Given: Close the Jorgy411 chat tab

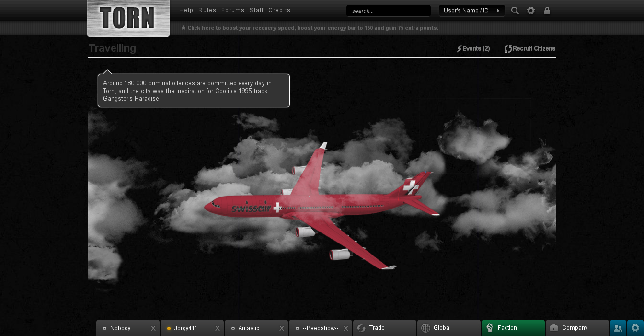Looking at the screenshot, I should (218, 328).
